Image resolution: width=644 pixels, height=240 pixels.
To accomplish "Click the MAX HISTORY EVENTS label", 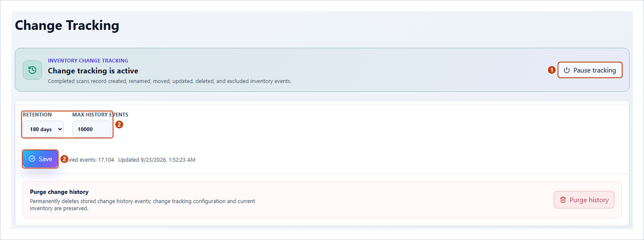I will click(100, 114).
